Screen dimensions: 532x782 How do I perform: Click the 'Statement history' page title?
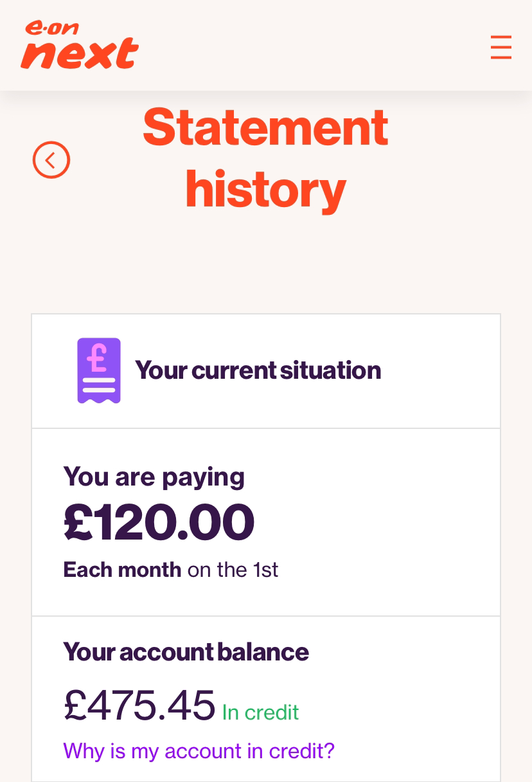(x=265, y=158)
